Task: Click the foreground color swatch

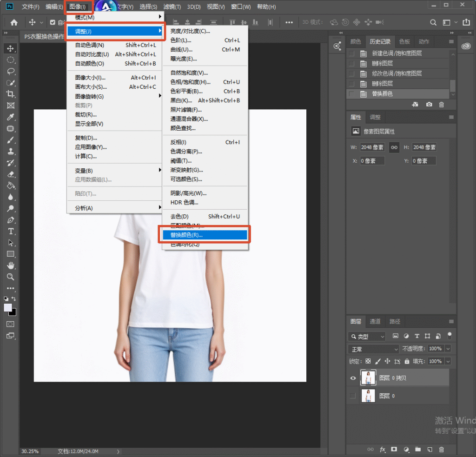Action: (x=7, y=307)
